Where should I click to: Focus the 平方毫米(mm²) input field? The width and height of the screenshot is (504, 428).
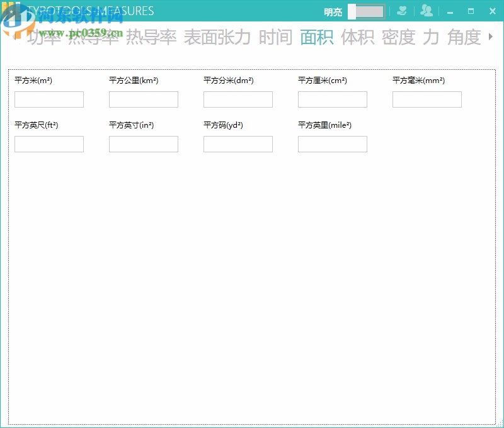pos(427,99)
